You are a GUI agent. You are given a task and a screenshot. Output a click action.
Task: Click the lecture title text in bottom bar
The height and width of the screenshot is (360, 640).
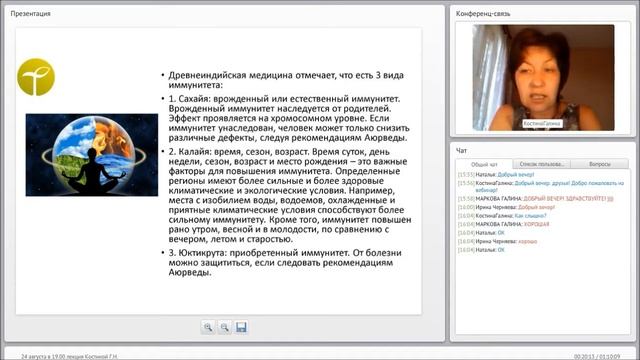[69, 356]
